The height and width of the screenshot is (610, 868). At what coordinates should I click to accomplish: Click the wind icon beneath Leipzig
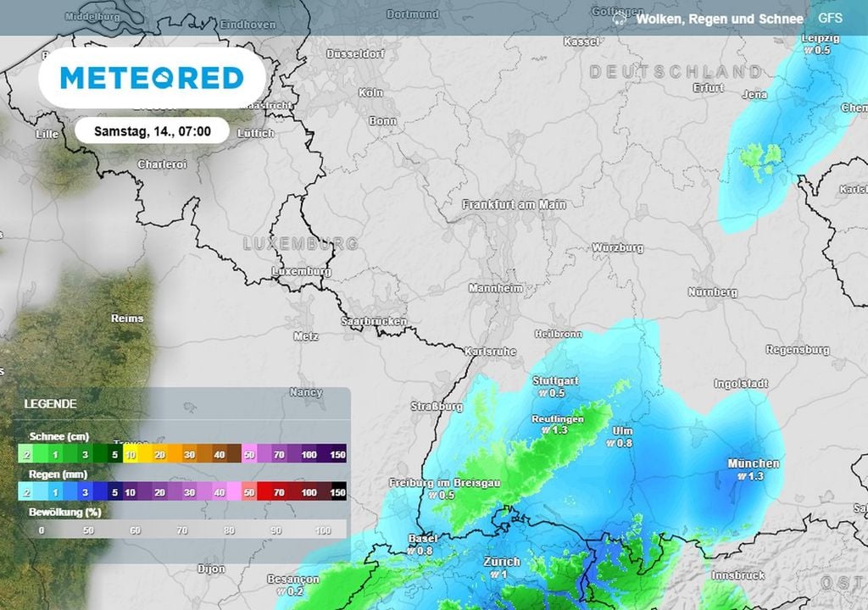(x=810, y=51)
